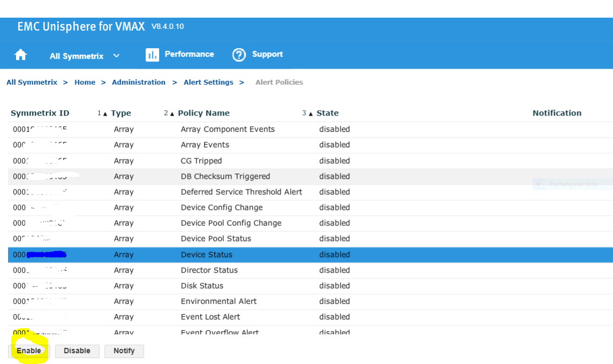Sort by Symmetrix ID column header
The image size is (613, 364).
40,113
